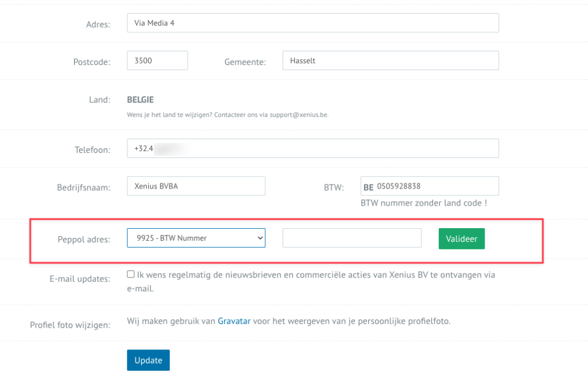Click the "Telefoon:" field label

point(92,149)
